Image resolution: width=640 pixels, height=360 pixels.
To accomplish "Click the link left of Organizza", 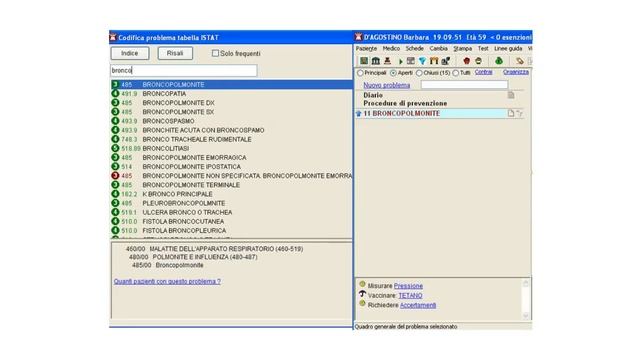I will (x=484, y=72).
